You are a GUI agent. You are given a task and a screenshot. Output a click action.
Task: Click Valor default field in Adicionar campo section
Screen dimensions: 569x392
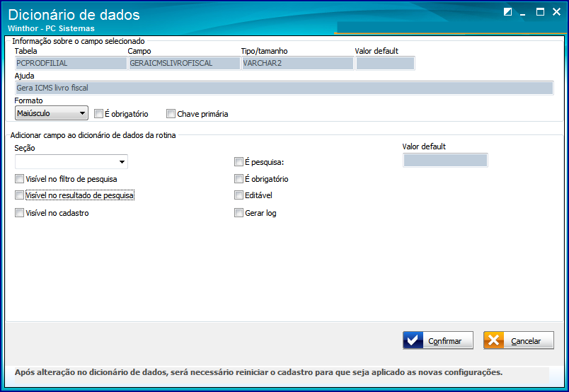tap(445, 160)
